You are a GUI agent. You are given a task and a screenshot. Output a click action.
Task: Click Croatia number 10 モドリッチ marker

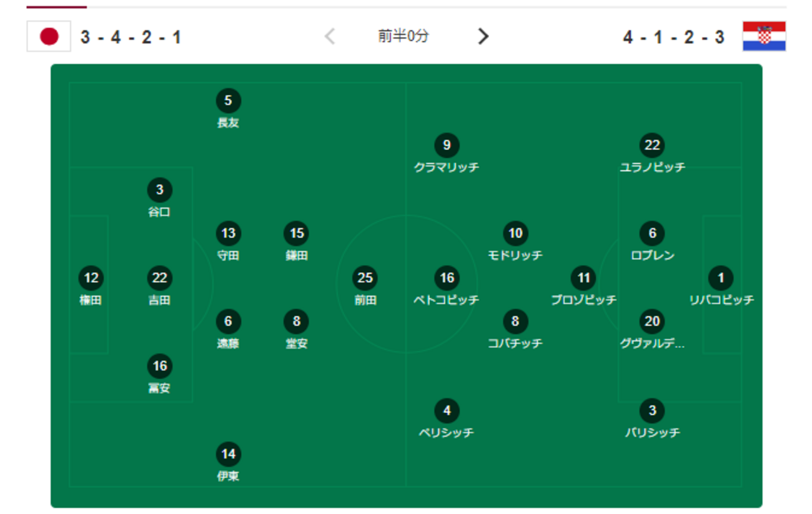tap(515, 234)
